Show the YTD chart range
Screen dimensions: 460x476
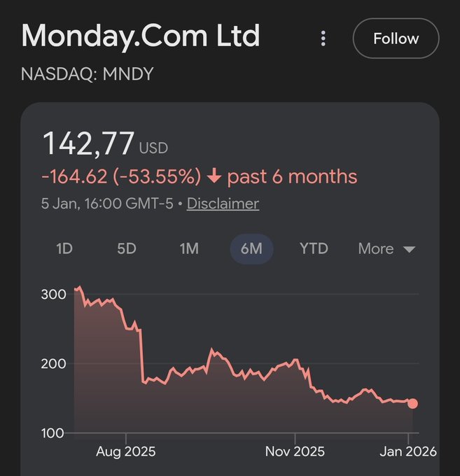pos(314,248)
